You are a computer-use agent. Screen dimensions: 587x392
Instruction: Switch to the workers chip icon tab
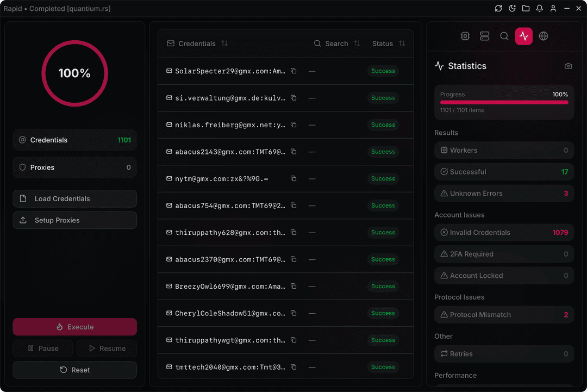pyautogui.click(x=465, y=36)
